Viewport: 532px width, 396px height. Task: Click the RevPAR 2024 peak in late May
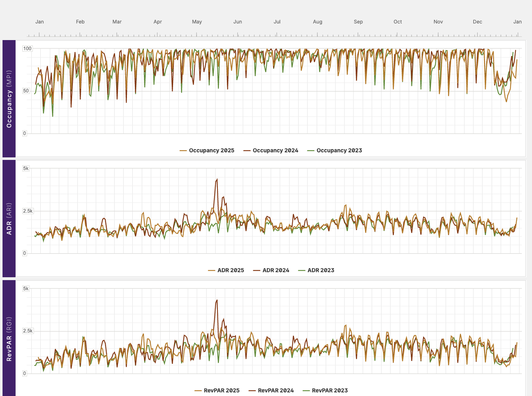point(217,300)
